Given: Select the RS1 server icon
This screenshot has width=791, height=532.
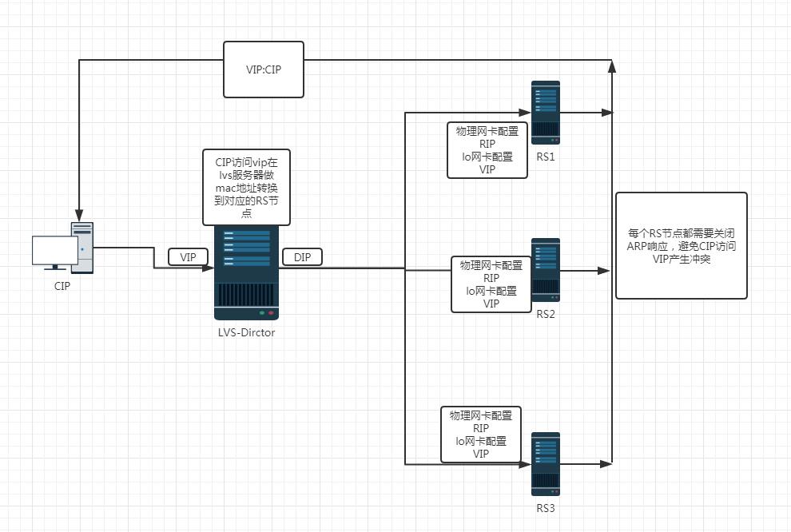Looking at the screenshot, I should tap(546, 112).
